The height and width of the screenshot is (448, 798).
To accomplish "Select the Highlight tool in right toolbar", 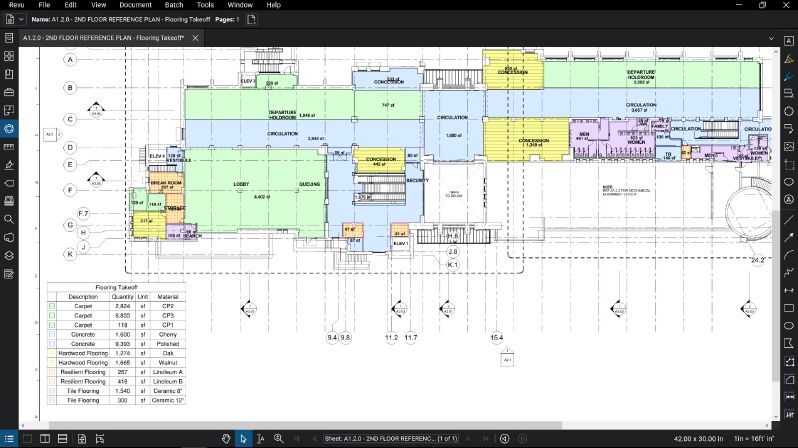I will point(789,57).
